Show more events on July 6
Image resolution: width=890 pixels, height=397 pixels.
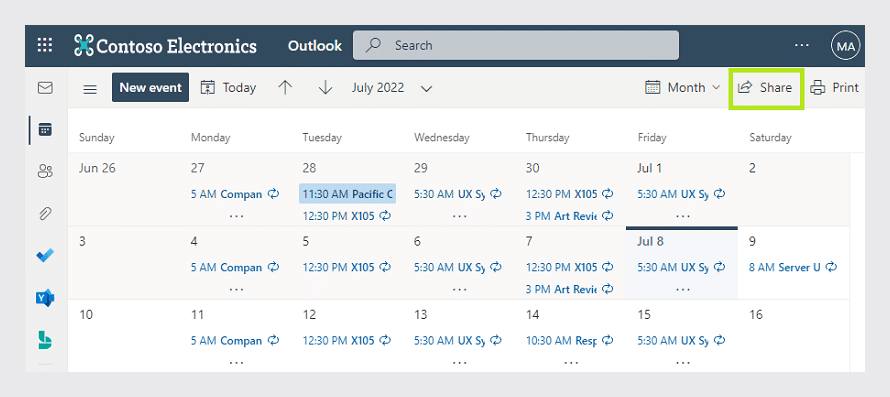pyautogui.click(x=460, y=290)
